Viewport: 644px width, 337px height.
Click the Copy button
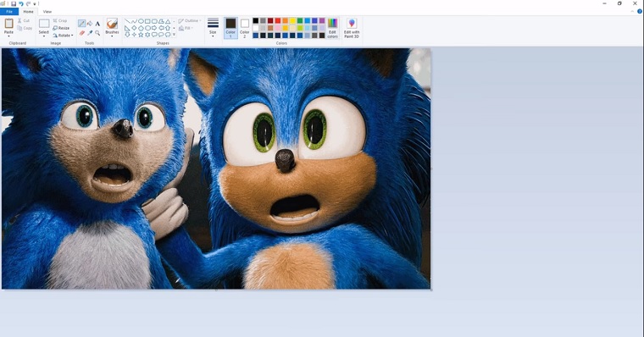tap(25, 28)
